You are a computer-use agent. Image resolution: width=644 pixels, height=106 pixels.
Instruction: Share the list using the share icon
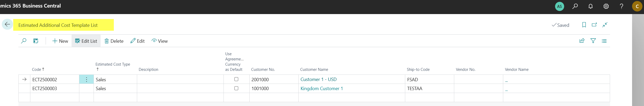[582, 41]
